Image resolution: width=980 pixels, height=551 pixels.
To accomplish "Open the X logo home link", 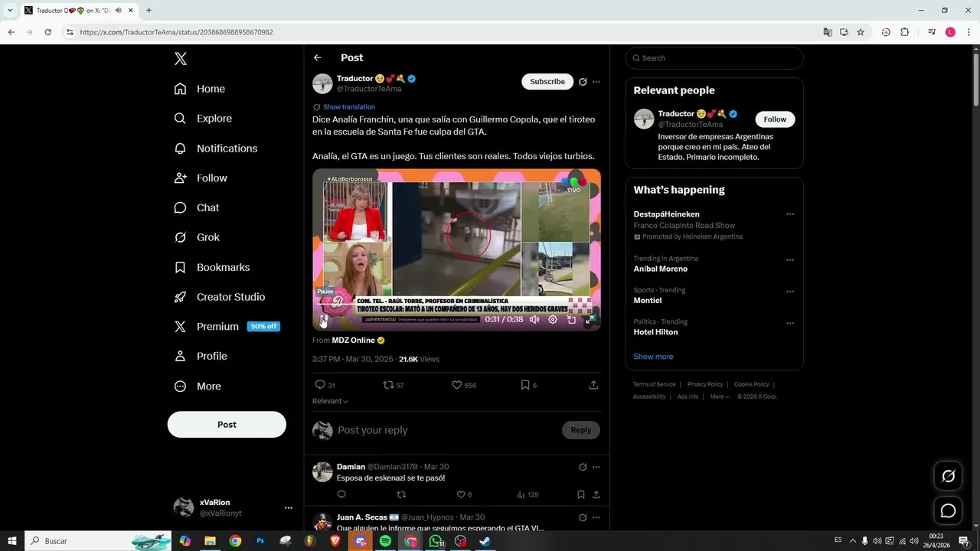I will click(180, 59).
